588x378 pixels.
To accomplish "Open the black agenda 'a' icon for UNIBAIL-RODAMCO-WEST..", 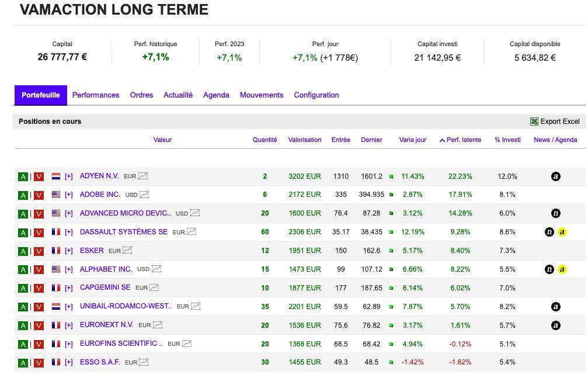I will tap(556, 307).
